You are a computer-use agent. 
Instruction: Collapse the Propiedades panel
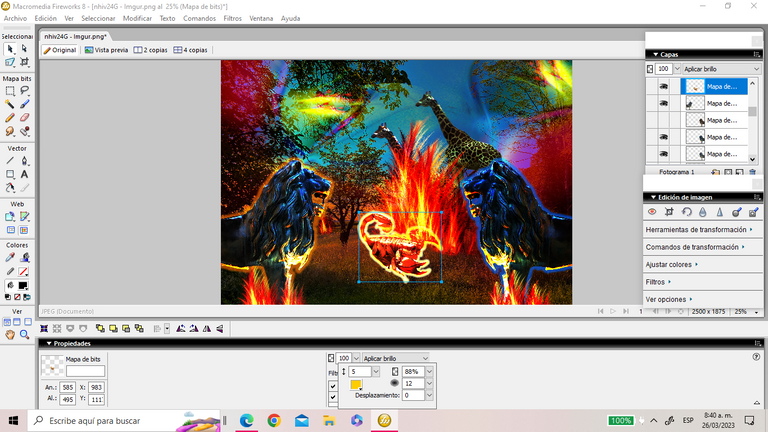pyautogui.click(x=48, y=344)
